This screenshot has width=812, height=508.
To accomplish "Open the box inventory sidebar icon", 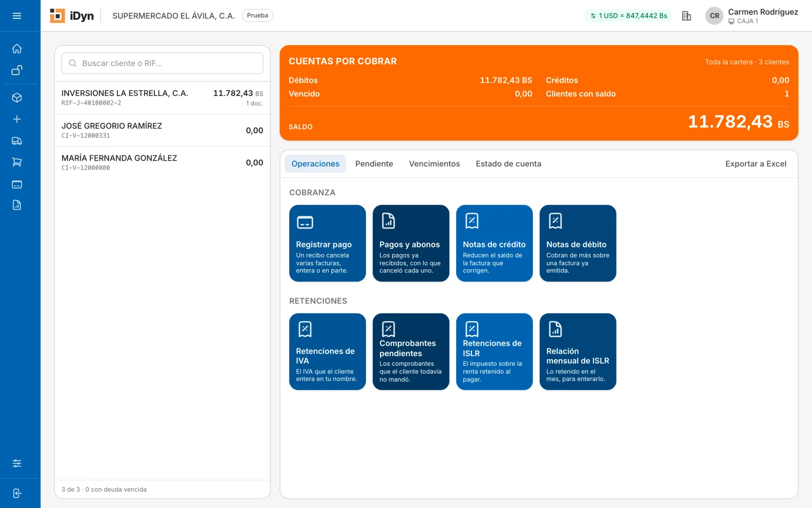I will pos(17,98).
